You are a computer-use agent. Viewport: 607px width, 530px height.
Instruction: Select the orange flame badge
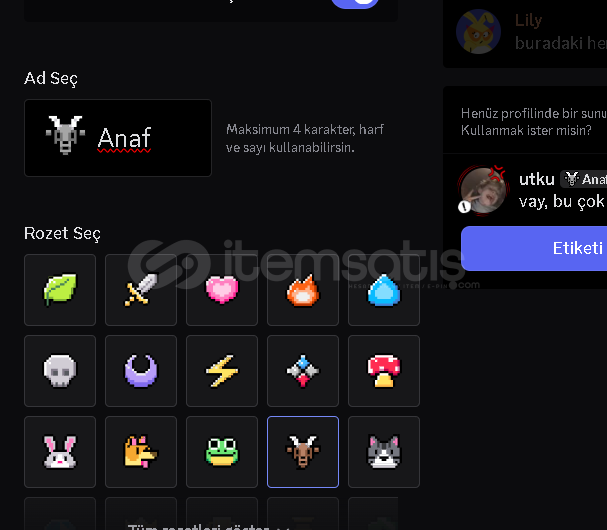[303, 290]
